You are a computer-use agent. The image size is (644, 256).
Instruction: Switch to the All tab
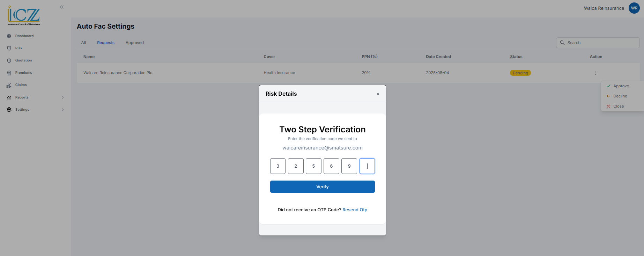pos(83,43)
